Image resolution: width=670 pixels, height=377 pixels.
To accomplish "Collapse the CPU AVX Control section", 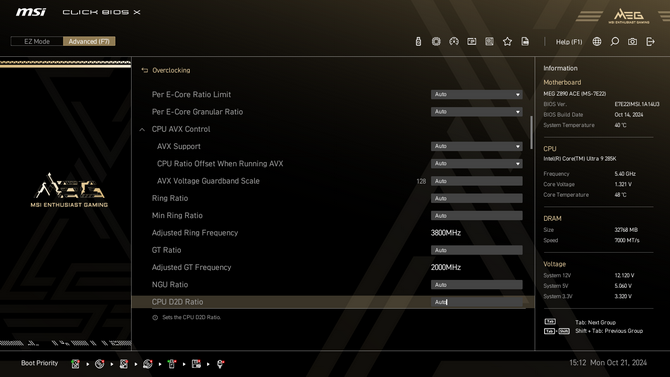I will [x=142, y=129].
